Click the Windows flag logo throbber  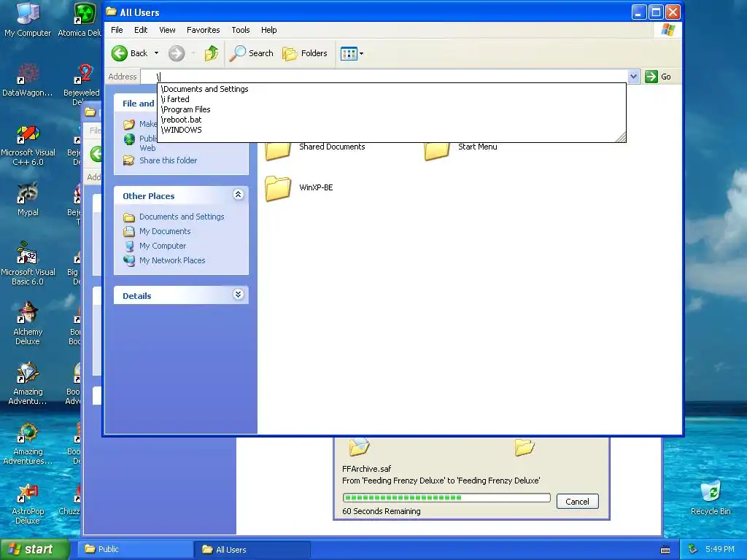(x=668, y=29)
